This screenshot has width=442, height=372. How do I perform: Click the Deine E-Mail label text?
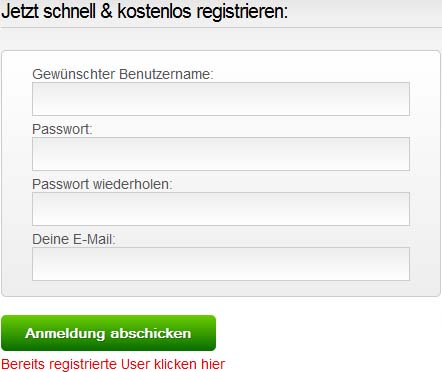(x=74, y=239)
